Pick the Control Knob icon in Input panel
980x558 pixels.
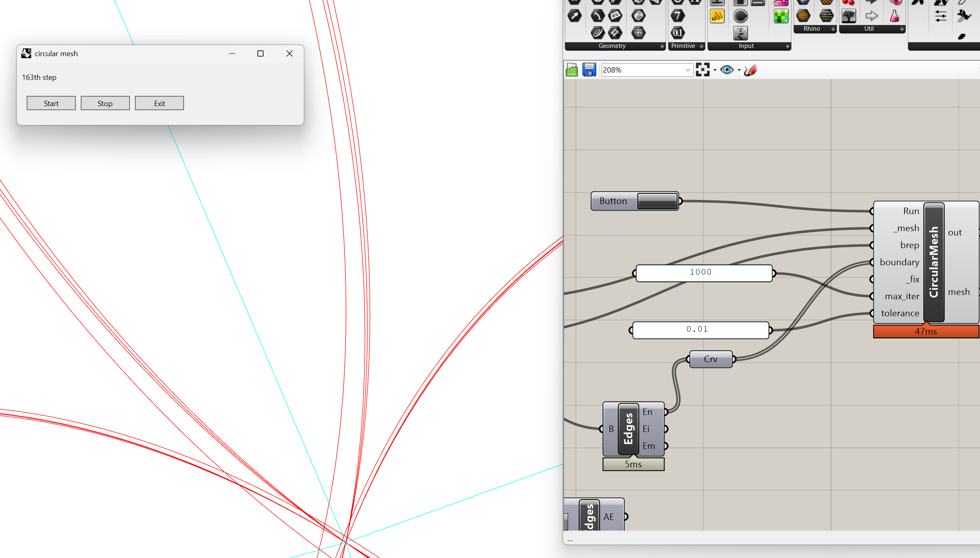pyautogui.click(x=740, y=16)
